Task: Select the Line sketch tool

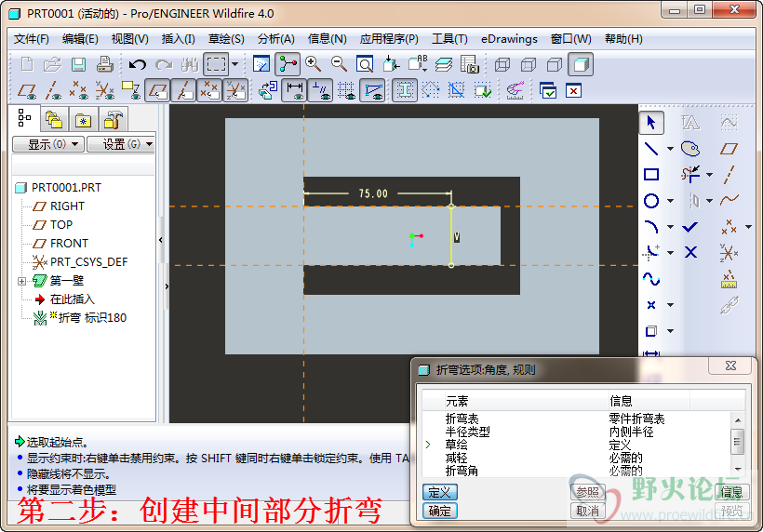Action: coord(651,148)
